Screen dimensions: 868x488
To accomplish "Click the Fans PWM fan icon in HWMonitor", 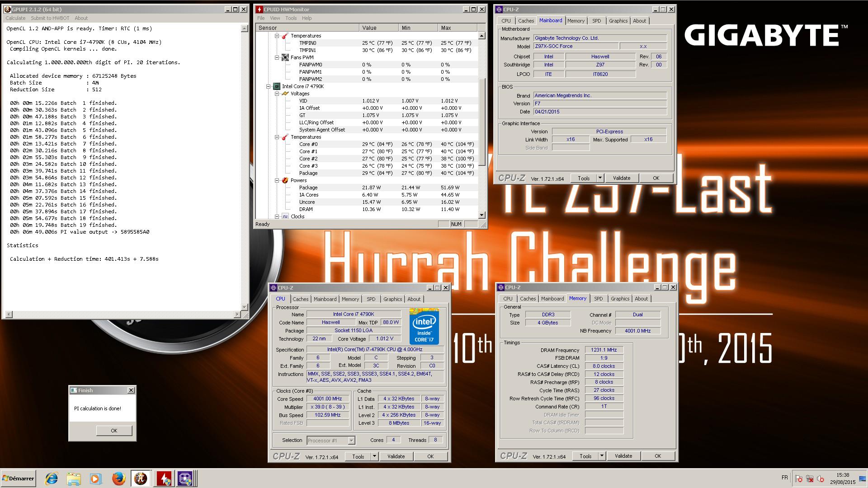I will 285,57.
